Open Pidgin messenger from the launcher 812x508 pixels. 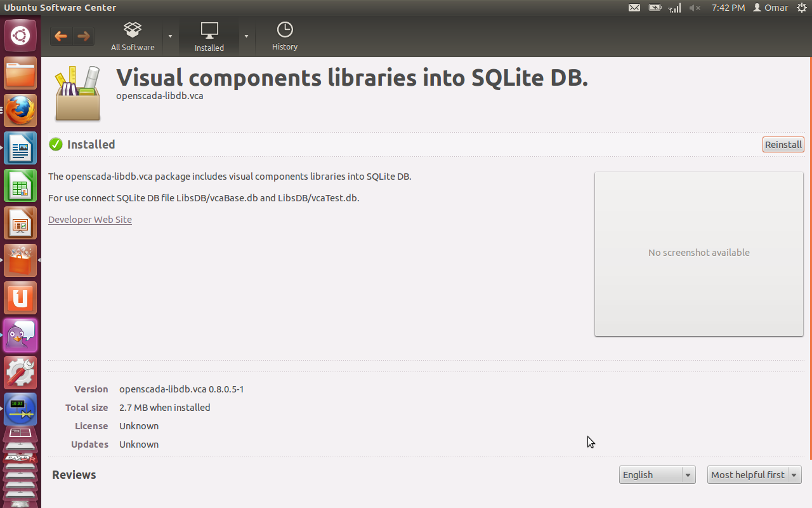(x=20, y=335)
